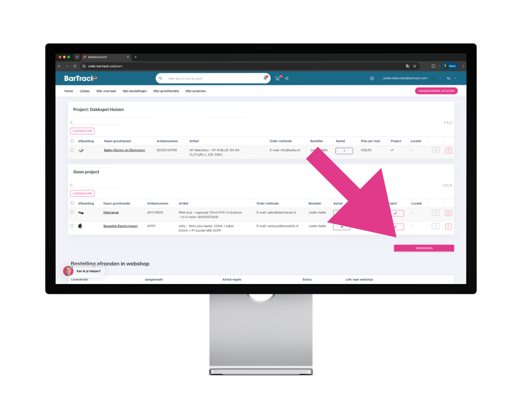Delete the Bailey Electric en Electronics row

click(x=449, y=150)
